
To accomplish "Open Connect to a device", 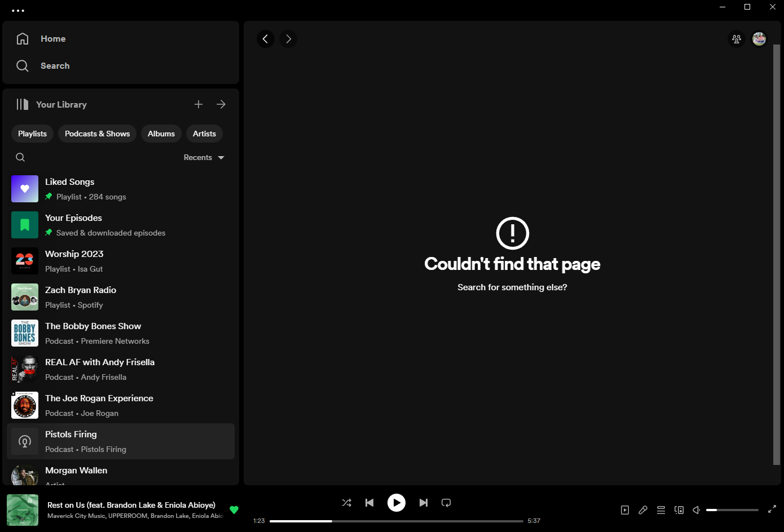I will click(679, 510).
